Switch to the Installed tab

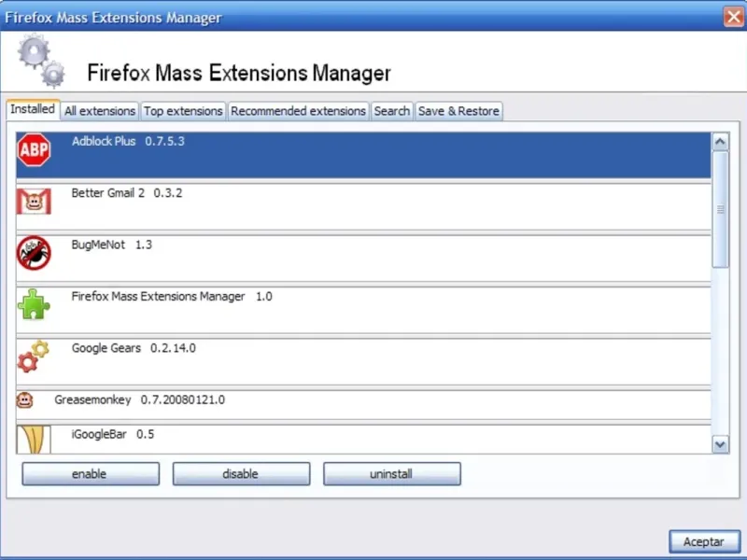coord(33,109)
